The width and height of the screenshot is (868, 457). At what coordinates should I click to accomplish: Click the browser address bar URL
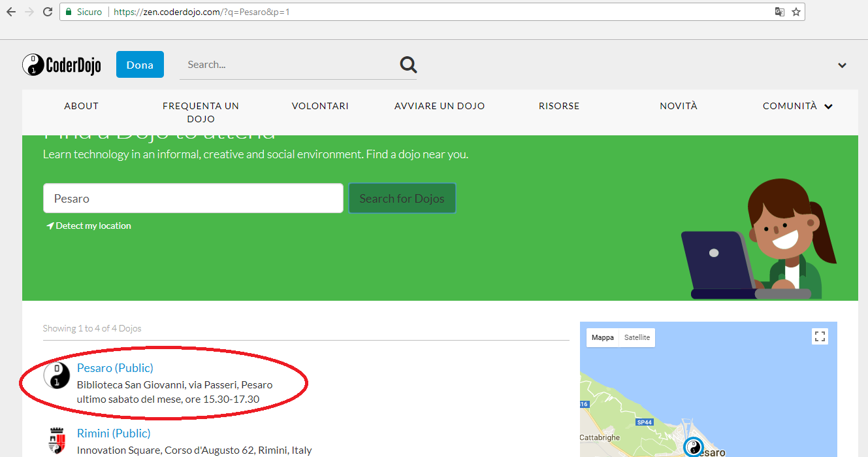[x=202, y=12]
